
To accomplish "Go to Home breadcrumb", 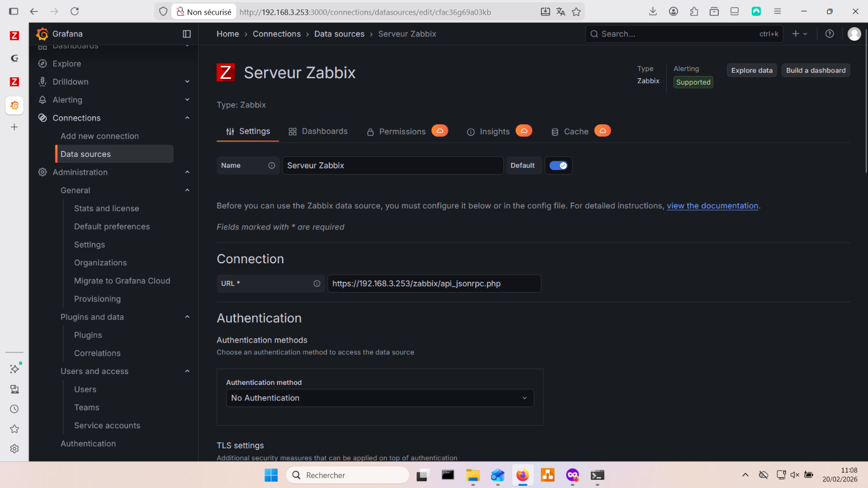I will [228, 34].
